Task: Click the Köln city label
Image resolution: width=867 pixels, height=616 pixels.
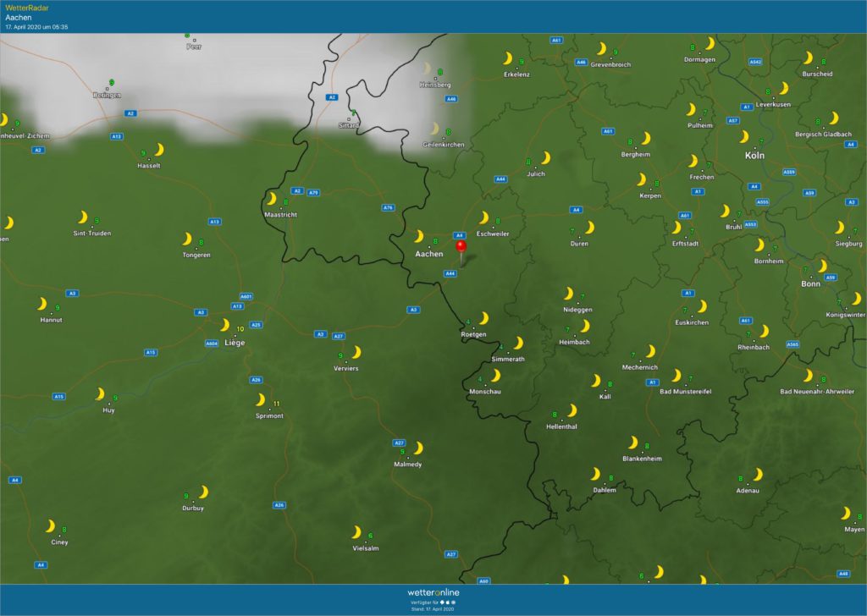Action: point(754,156)
